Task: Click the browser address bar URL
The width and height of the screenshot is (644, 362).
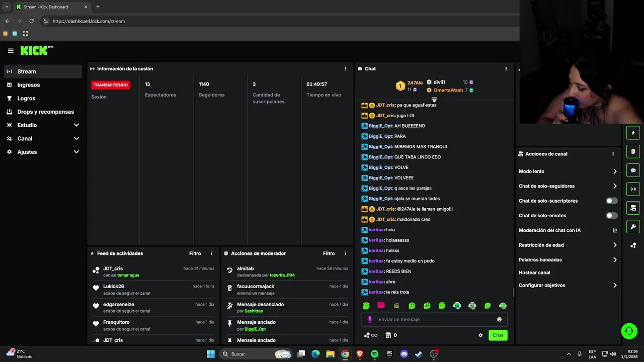Action: (x=89, y=21)
